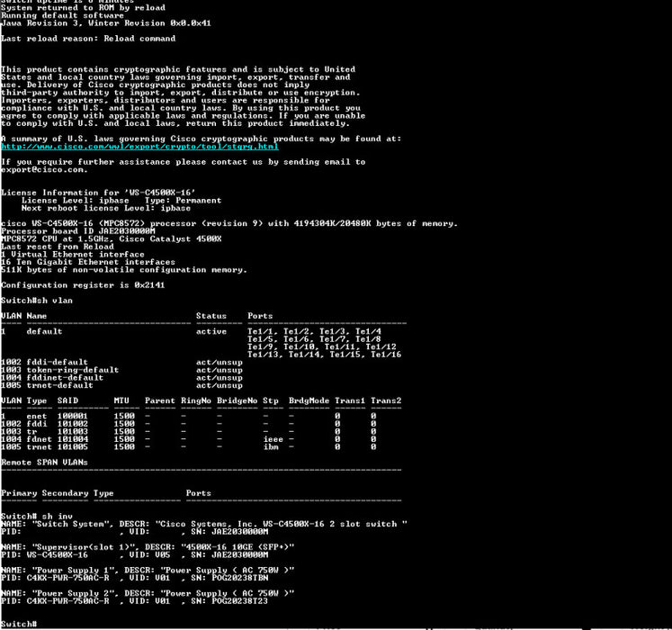Click the export@cisco.com email address
Screen dimensions: 672x630
click(x=44, y=170)
